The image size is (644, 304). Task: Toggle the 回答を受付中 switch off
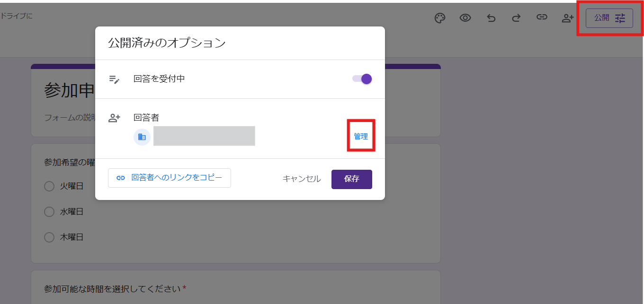pyautogui.click(x=362, y=79)
